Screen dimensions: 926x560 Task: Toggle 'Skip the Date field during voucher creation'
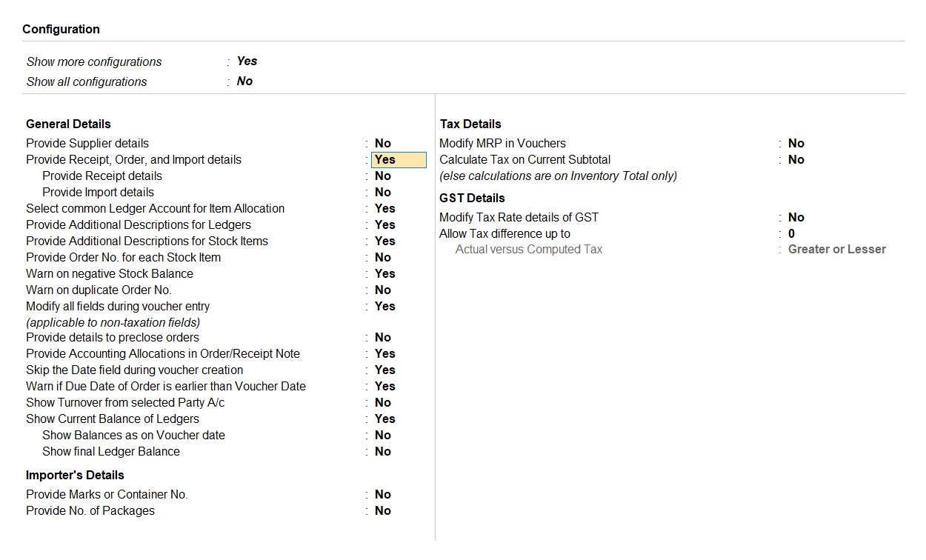pyautogui.click(x=384, y=370)
